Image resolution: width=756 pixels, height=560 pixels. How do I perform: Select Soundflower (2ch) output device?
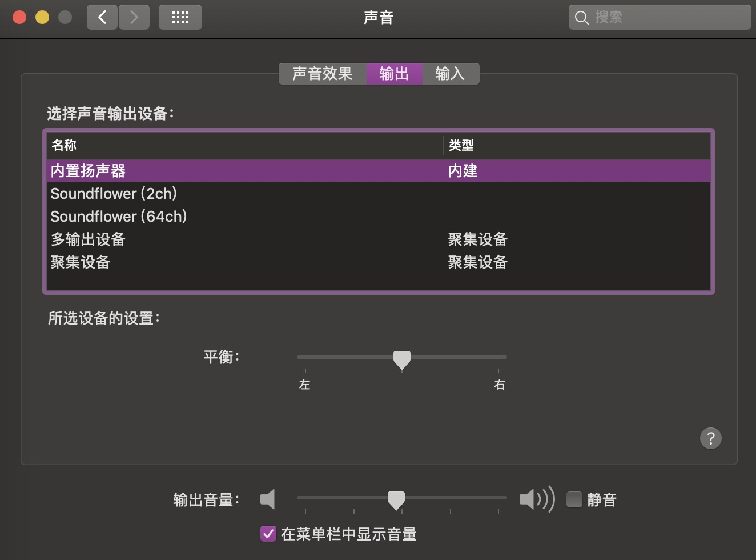click(114, 194)
